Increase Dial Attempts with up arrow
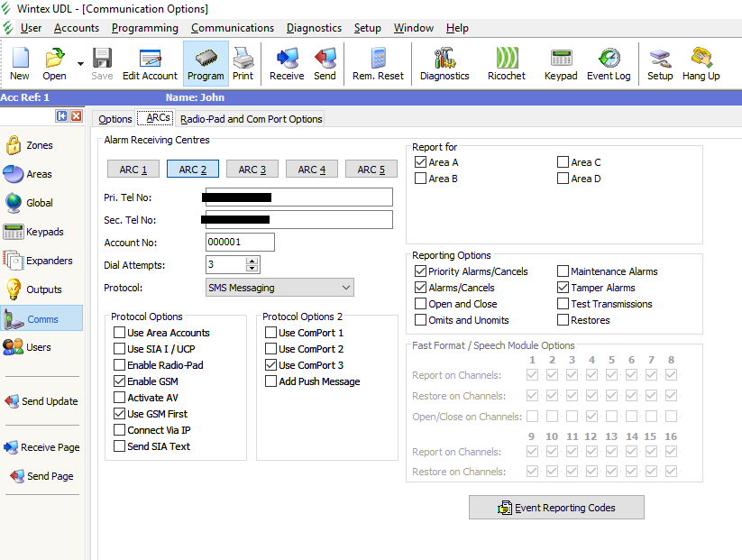Image resolution: width=742 pixels, height=560 pixels. [252, 262]
